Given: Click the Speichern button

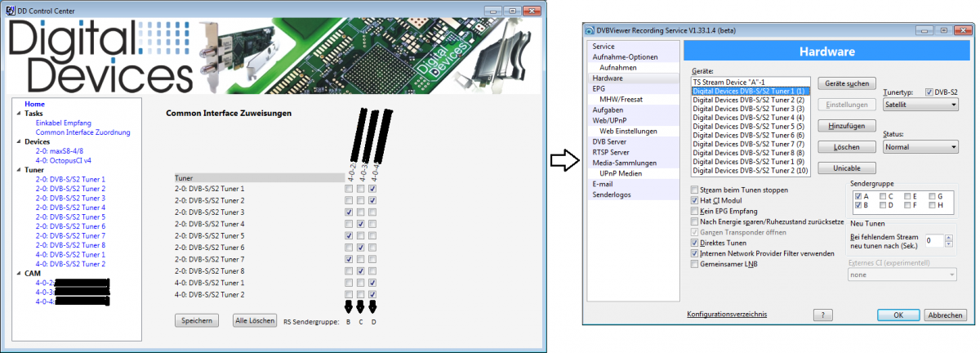Looking at the screenshot, I should point(197,320).
